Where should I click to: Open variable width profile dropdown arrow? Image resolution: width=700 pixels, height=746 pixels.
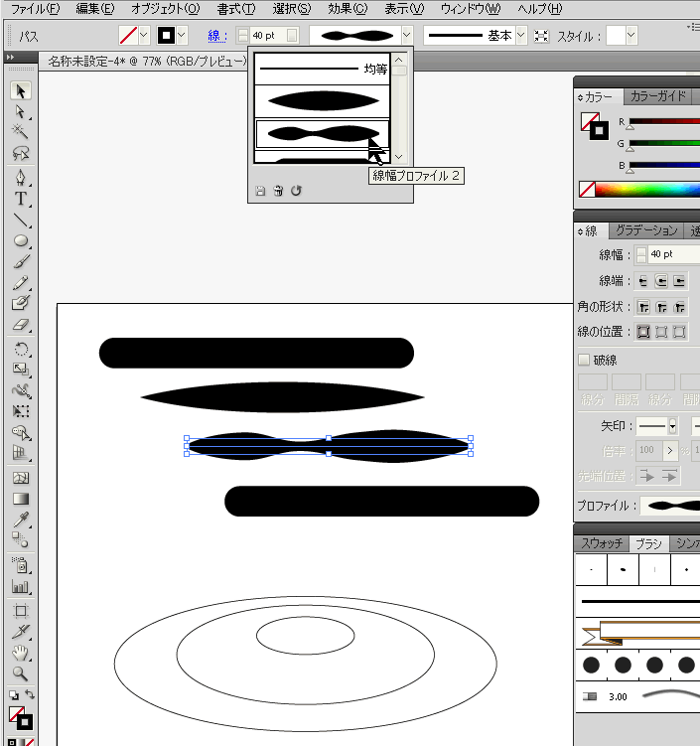[x=407, y=35]
